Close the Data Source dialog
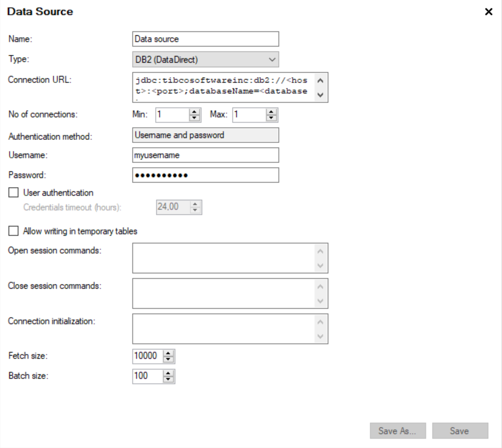This screenshot has width=502, height=448. pyautogui.click(x=489, y=12)
